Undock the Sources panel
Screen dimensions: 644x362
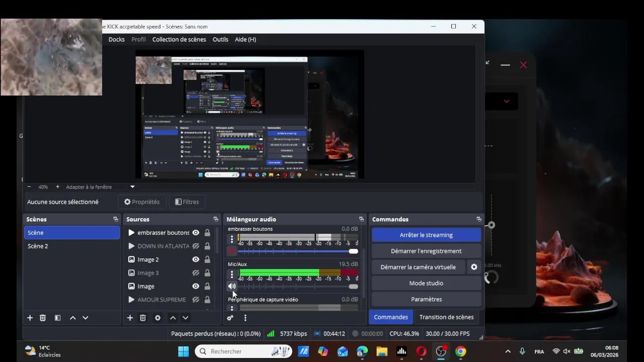point(216,219)
